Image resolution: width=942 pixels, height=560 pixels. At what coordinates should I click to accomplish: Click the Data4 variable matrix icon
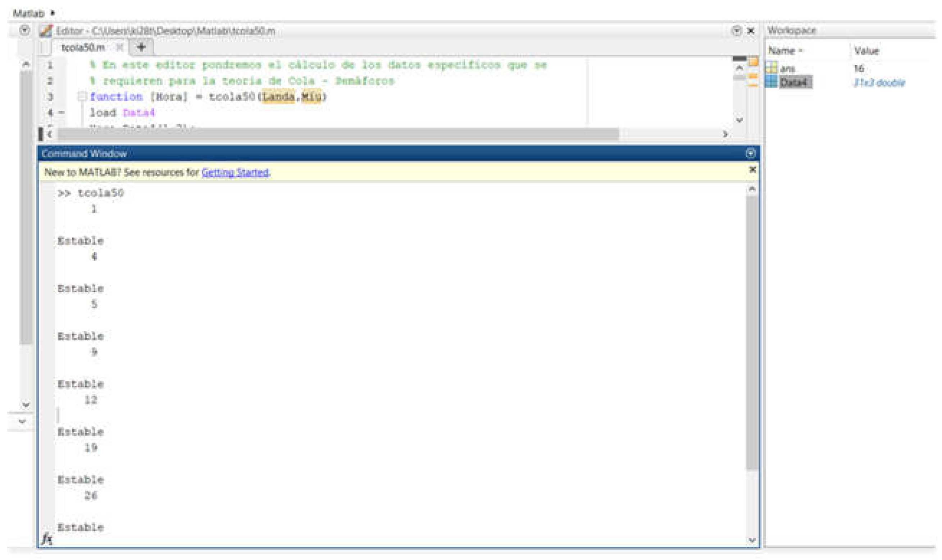[x=772, y=82]
